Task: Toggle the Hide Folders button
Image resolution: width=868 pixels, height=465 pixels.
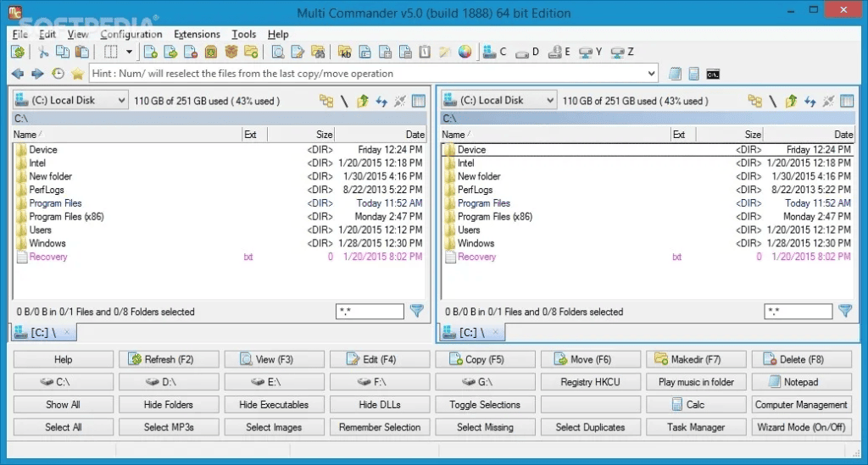Action: [168, 405]
